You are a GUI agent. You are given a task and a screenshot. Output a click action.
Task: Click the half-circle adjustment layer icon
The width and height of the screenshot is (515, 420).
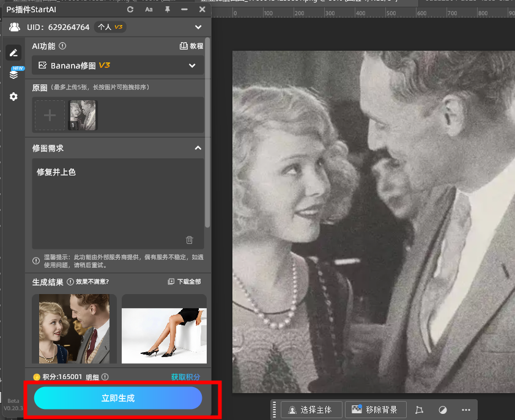pyautogui.click(x=443, y=410)
